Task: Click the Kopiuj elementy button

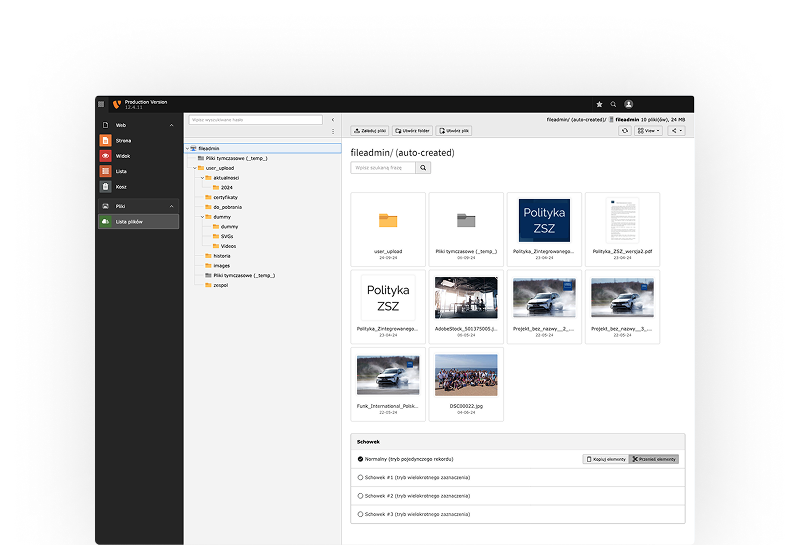Action: [x=605, y=459]
